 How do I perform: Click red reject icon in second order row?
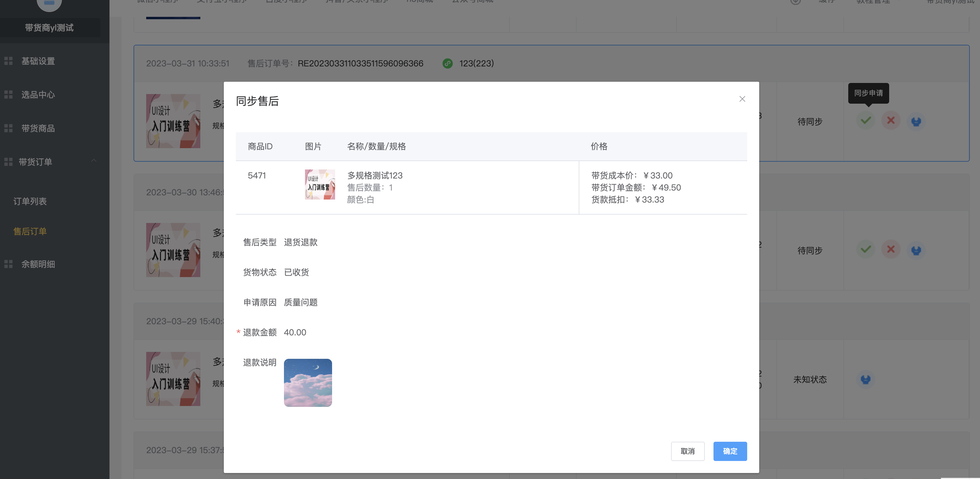(x=891, y=250)
